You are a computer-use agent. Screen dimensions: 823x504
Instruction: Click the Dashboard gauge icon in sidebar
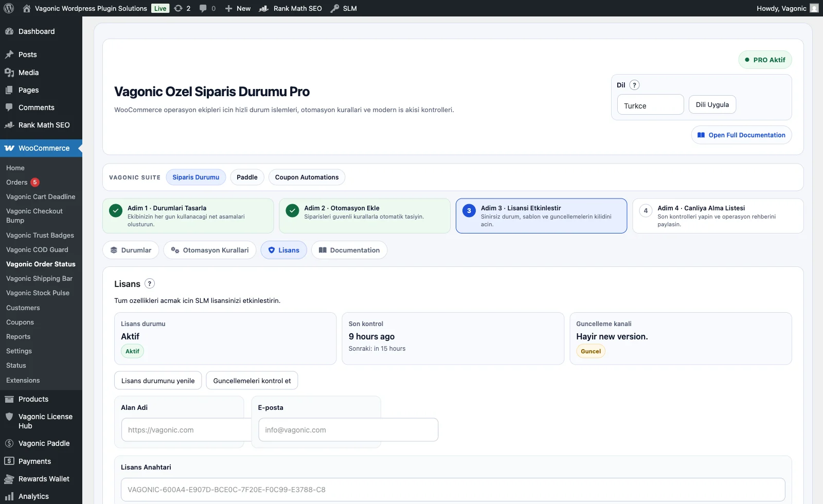click(9, 31)
